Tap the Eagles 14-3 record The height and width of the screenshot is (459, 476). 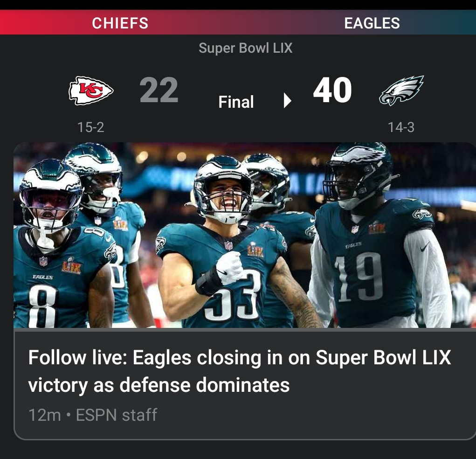coord(401,127)
